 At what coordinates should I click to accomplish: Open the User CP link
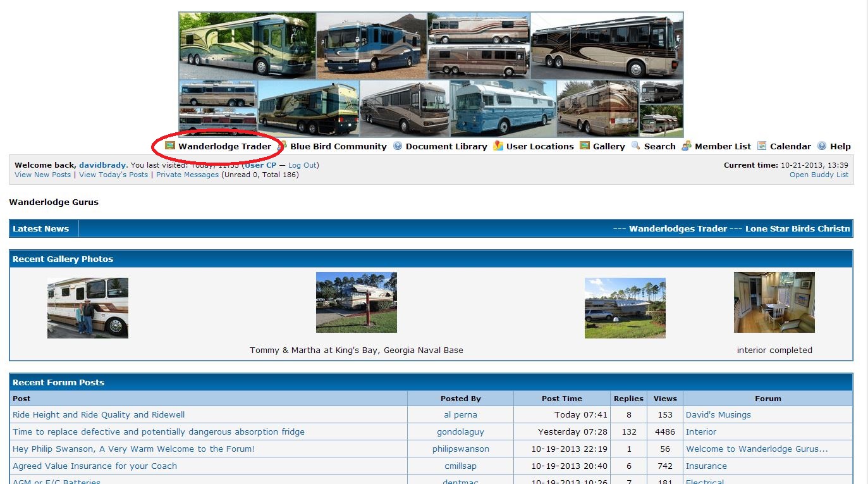(x=260, y=165)
